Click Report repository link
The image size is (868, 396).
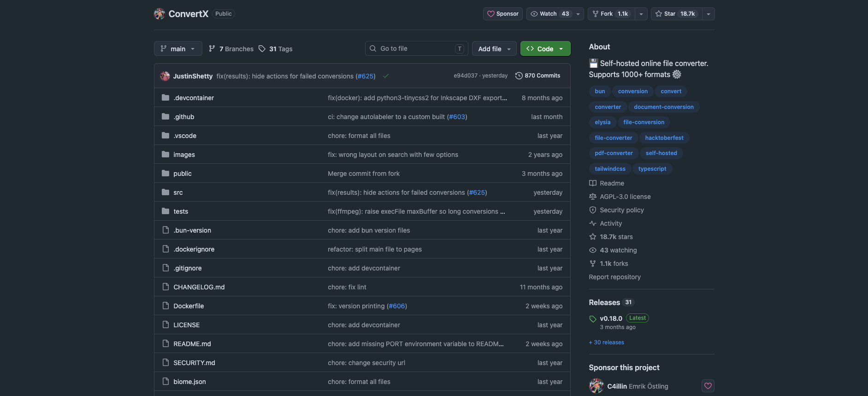(x=614, y=277)
